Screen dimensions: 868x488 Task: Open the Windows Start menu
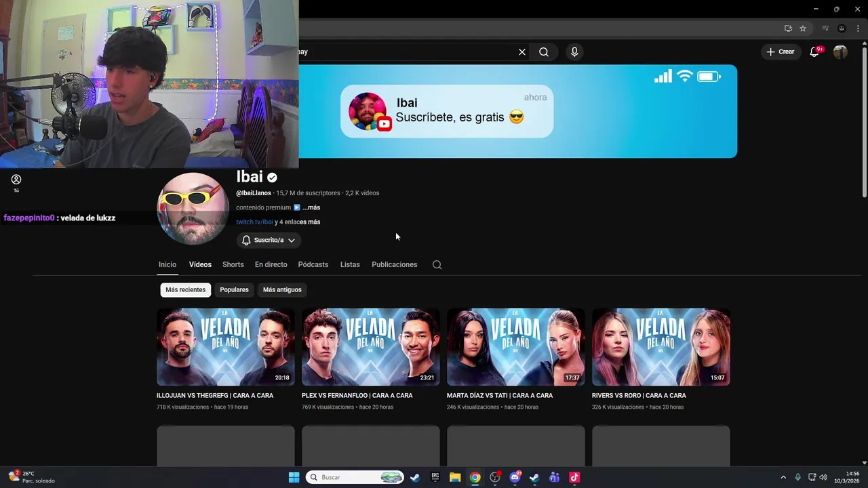pyautogui.click(x=294, y=477)
